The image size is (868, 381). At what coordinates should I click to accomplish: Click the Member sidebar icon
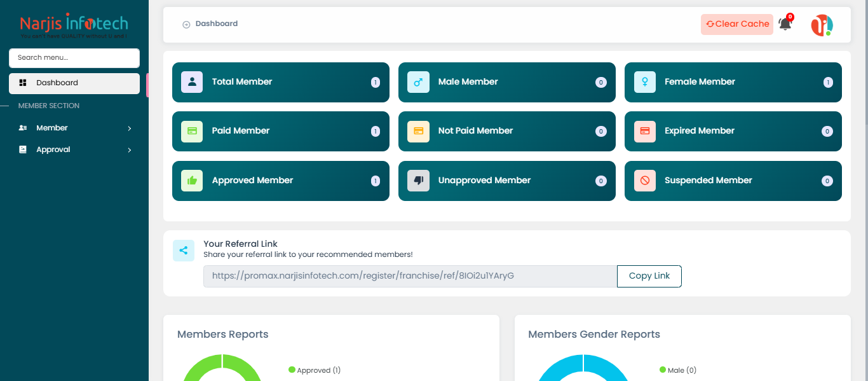pyautogui.click(x=23, y=128)
